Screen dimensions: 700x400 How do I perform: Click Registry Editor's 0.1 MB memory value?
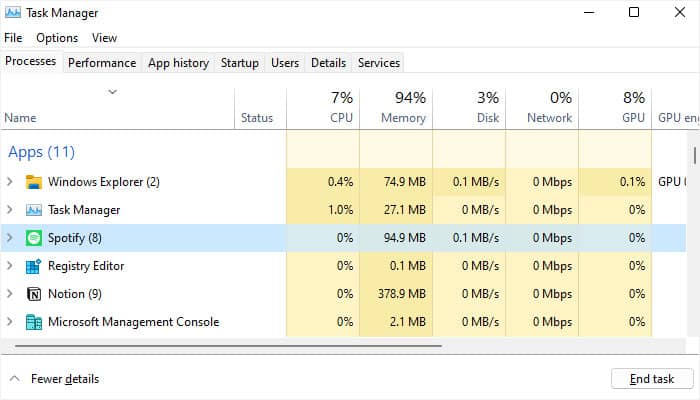click(408, 266)
